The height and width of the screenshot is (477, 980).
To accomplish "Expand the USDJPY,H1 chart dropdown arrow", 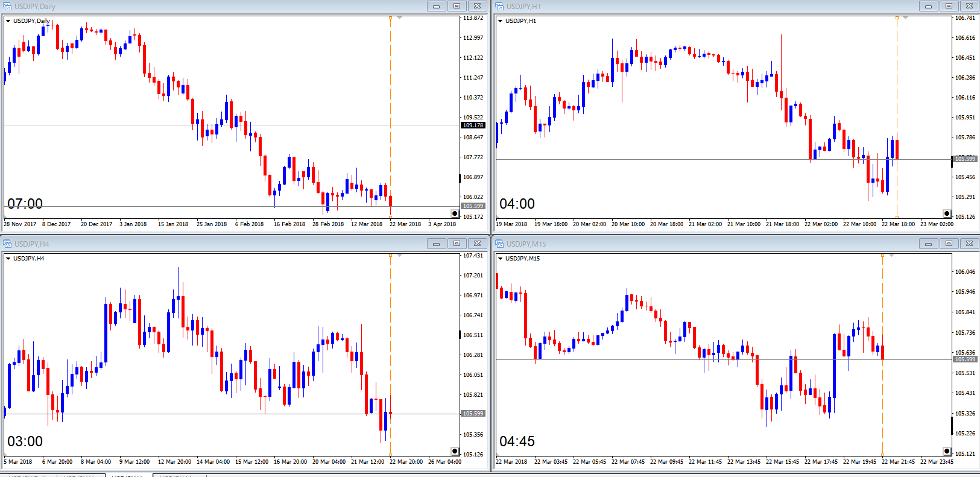I will pos(501,21).
